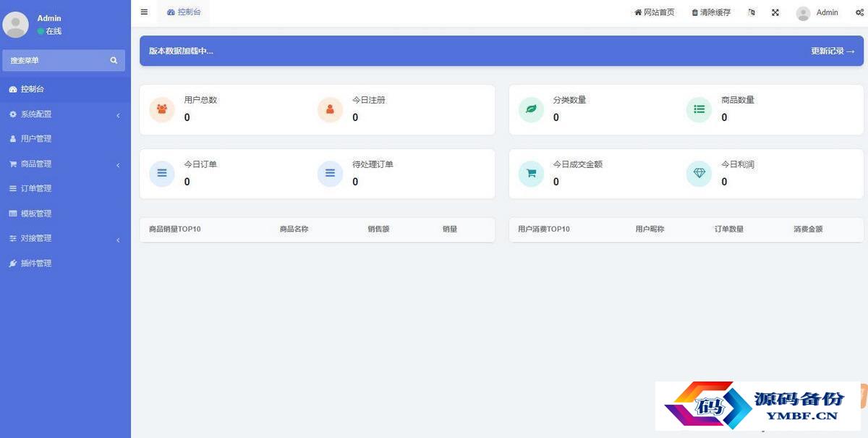Click the 商品名称 column header

tap(294, 229)
